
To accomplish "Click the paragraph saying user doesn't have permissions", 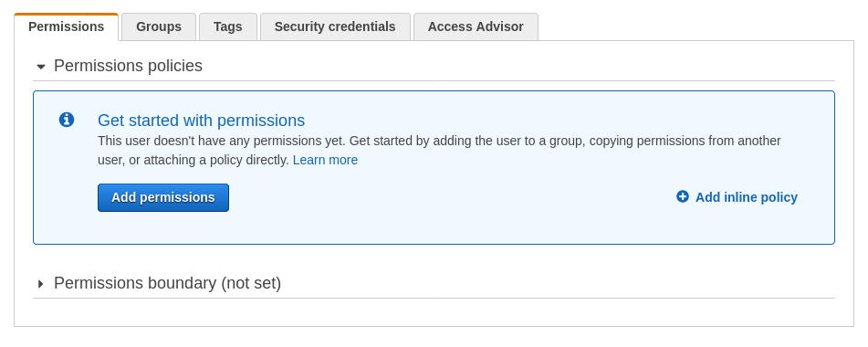I will click(439, 150).
